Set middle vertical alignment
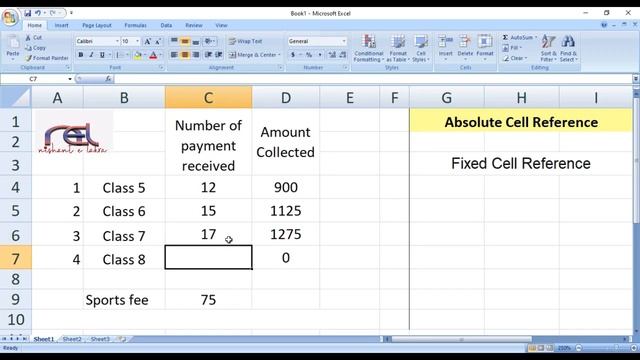 (x=184, y=41)
